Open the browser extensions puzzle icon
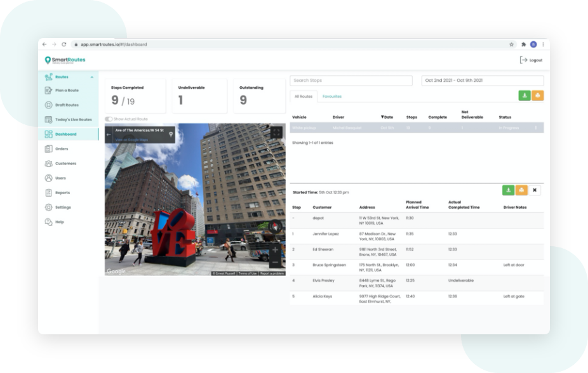 [523, 44]
